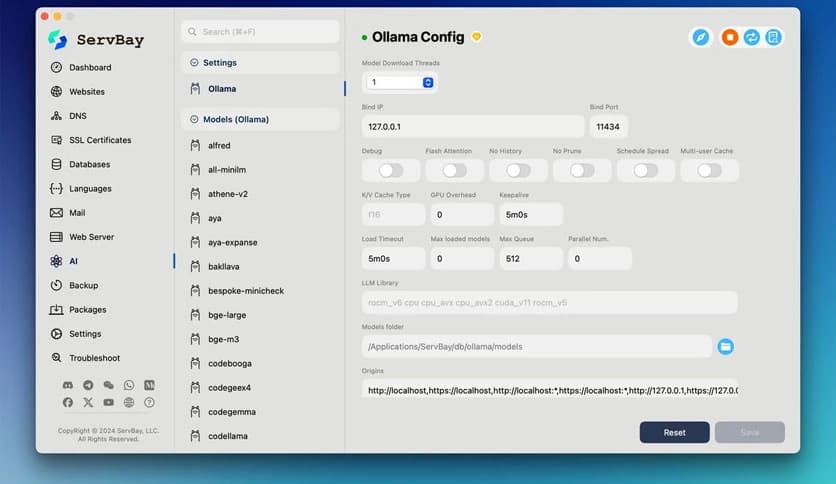Open the Medium icon in sidebar footer
The image size is (836, 484).
pyautogui.click(x=149, y=385)
